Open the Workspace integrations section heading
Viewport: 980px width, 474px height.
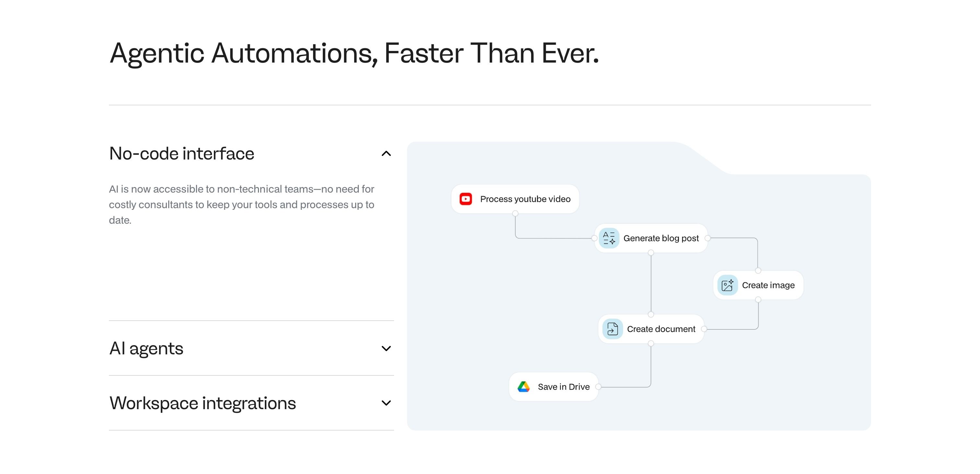[203, 403]
